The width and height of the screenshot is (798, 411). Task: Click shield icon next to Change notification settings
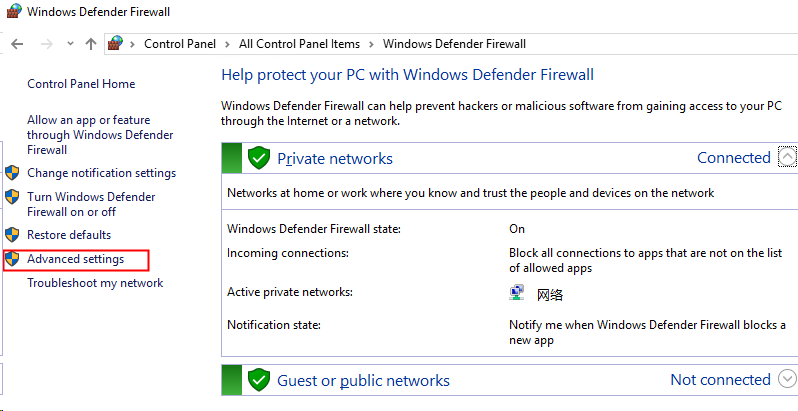(13, 173)
